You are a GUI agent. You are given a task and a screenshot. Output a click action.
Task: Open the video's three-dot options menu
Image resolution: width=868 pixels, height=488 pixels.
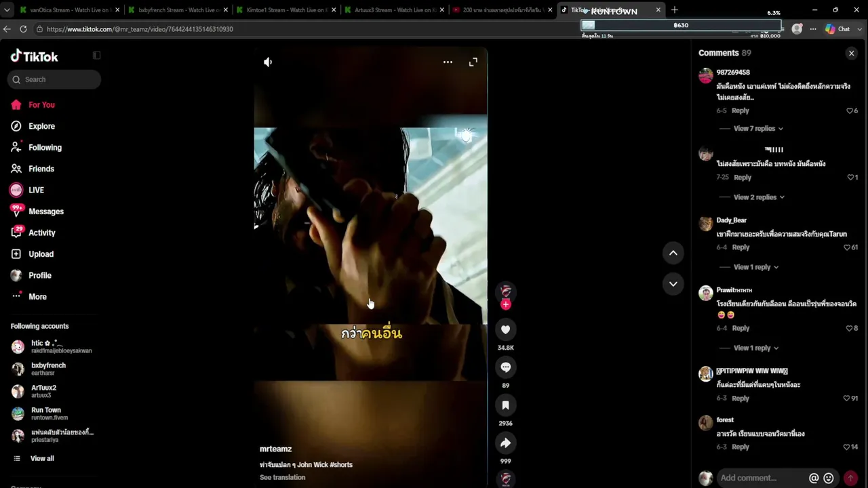click(448, 62)
